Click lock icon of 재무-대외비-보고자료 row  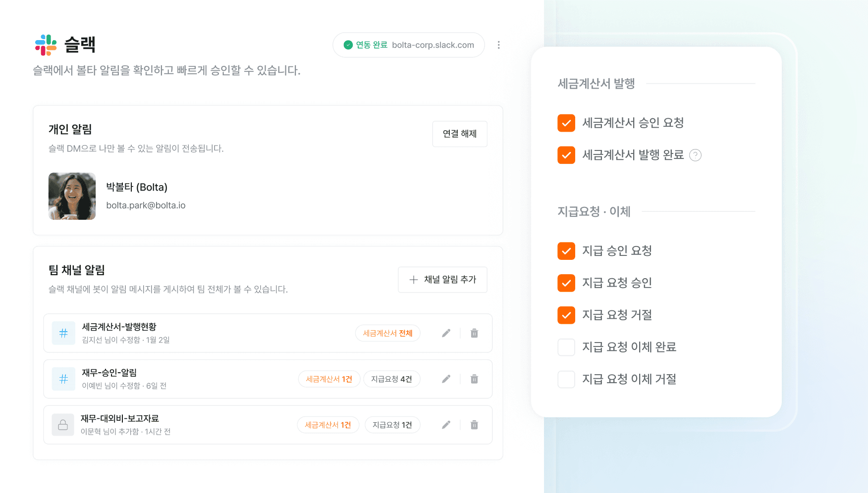(63, 425)
